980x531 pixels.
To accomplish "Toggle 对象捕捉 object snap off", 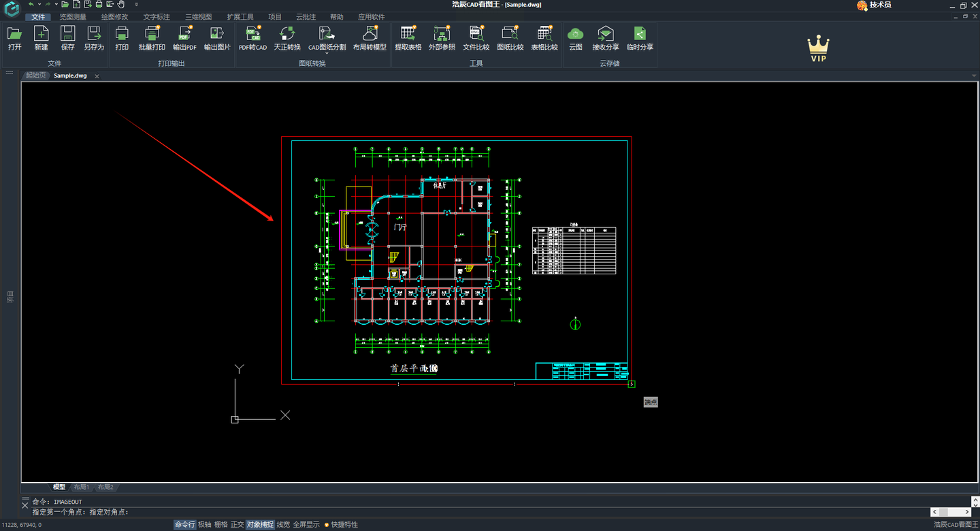I will tap(260, 525).
